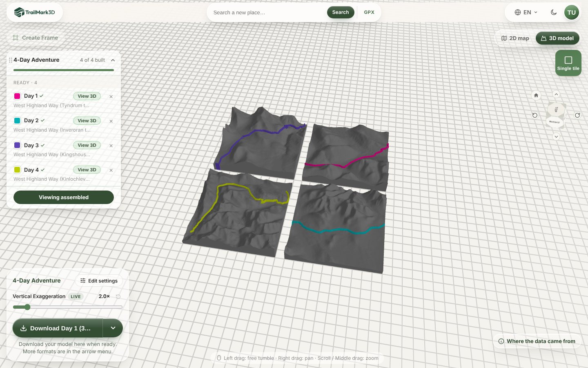Open the TU user avatar menu
This screenshot has height=368, width=588.
pos(571,12)
